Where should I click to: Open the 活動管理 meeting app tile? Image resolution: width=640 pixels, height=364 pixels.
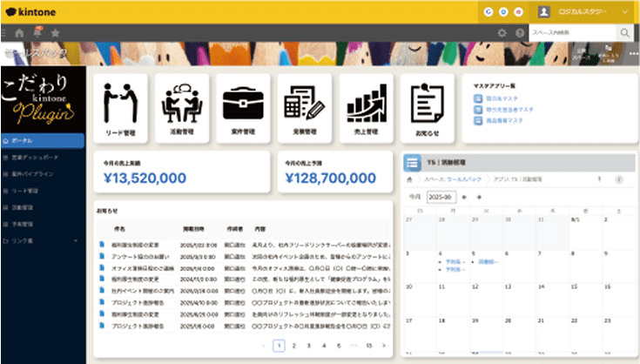click(x=181, y=108)
